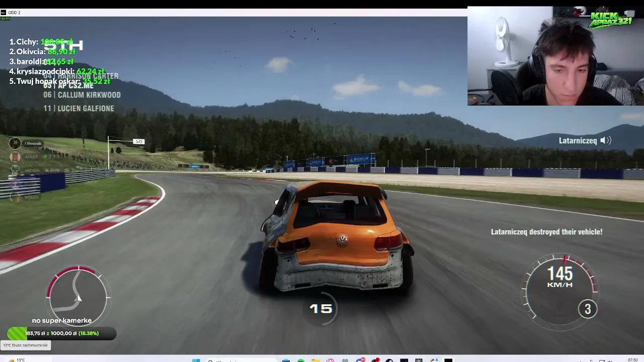Viewport: 644px width, 362px height.
Task: Select the nadolski voice avatar
Action: (15, 170)
